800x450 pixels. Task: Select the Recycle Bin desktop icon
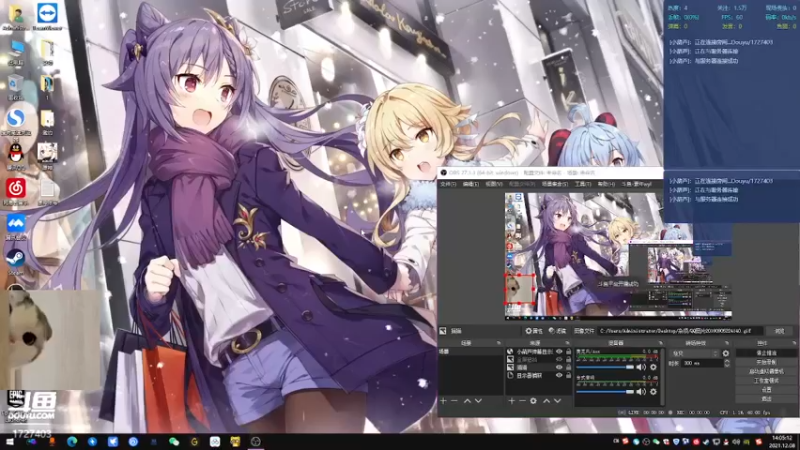coord(16,87)
